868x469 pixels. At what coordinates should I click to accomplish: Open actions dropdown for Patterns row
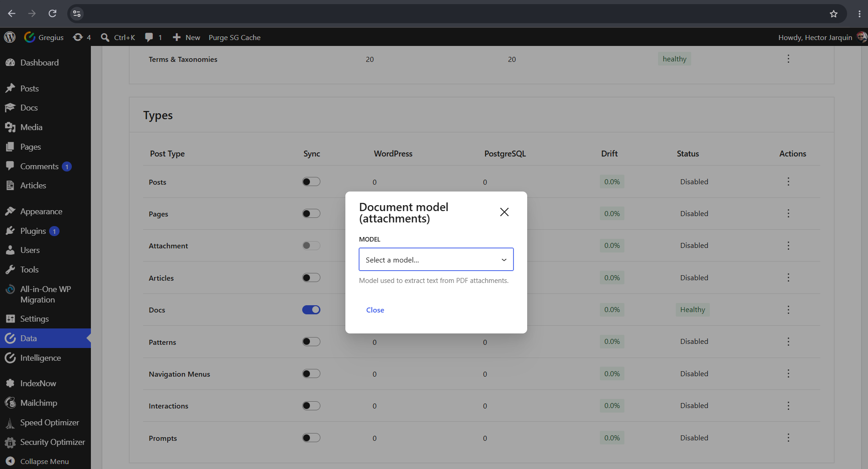click(x=788, y=342)
